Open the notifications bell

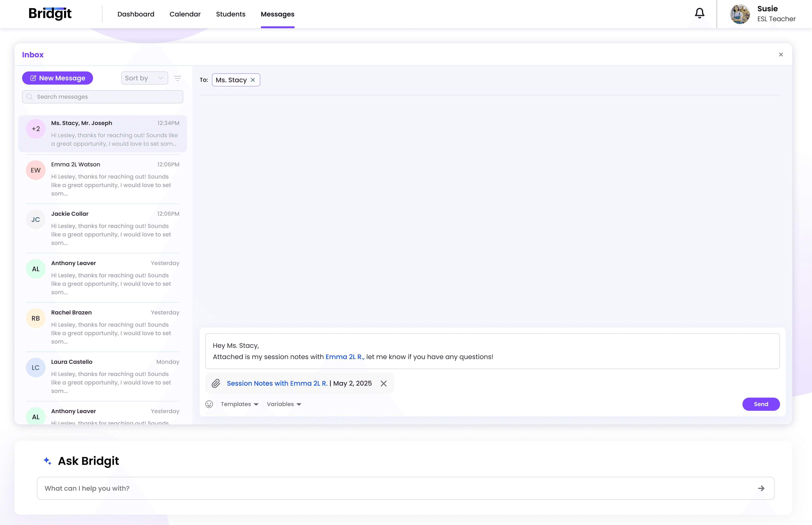click(x=699, y=14)
